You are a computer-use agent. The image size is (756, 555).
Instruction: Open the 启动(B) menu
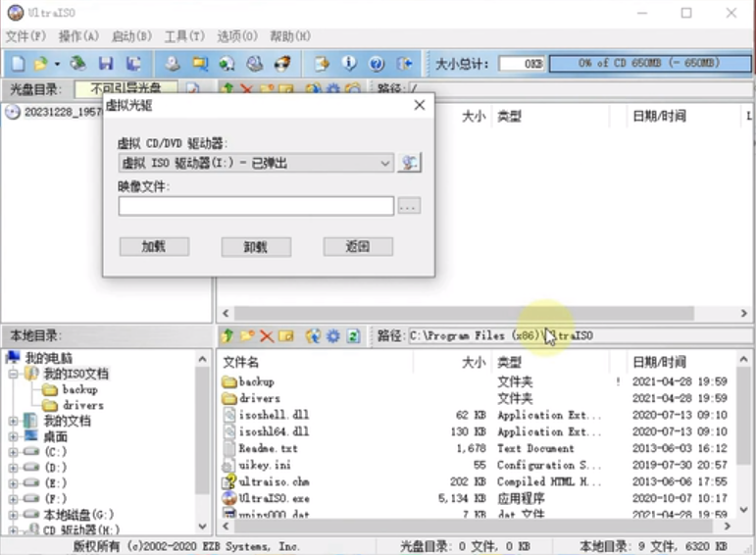pos(131,36)
